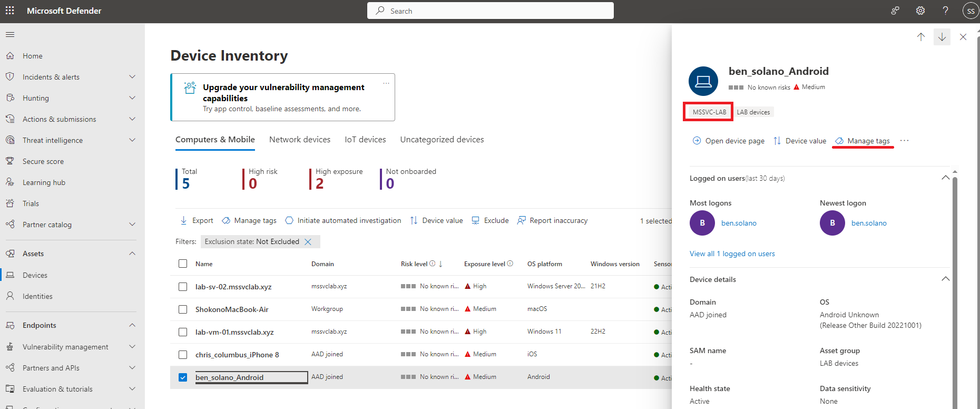
Task: Expand Hunting menu chevron
Action: point(132,98)
